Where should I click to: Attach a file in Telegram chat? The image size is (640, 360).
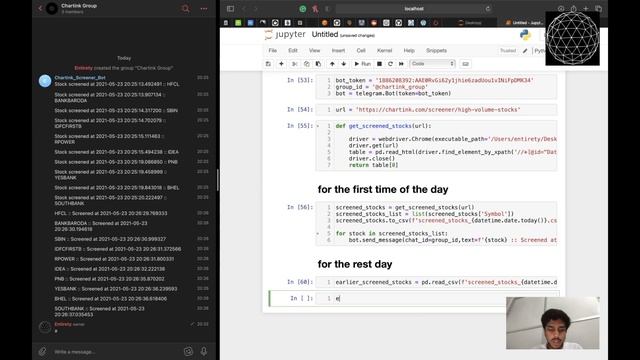coord(42,351)
